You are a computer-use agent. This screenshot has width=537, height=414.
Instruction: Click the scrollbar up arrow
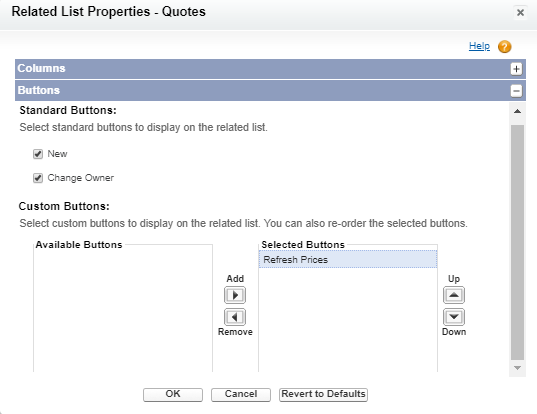(x=517, y=111)
